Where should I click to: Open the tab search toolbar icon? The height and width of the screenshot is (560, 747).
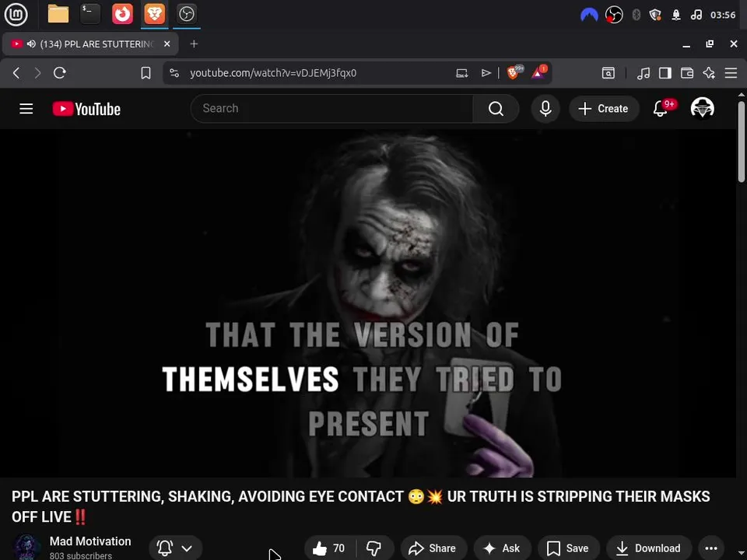(x=608, y=73)
